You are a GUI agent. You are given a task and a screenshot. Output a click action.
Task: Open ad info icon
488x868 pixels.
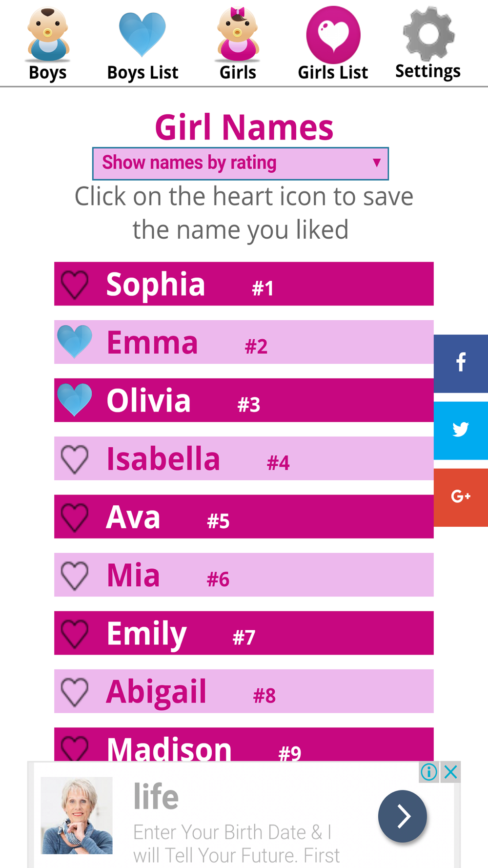[429, 772]
